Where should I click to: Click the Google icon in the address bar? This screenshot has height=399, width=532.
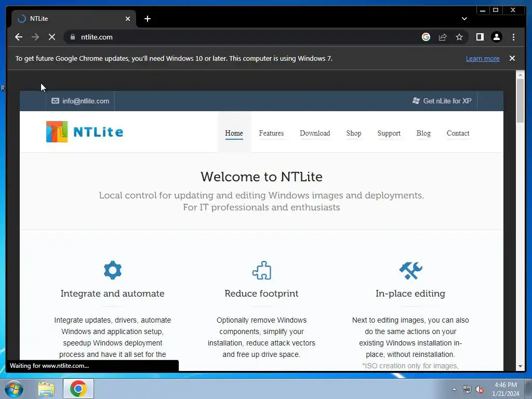426,37
